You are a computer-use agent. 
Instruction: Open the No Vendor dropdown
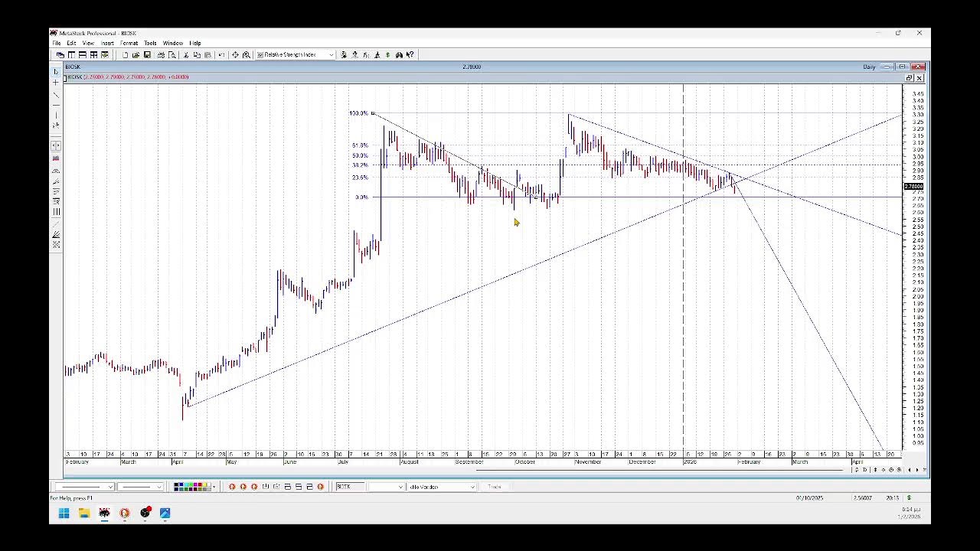[x=472, y=487]
